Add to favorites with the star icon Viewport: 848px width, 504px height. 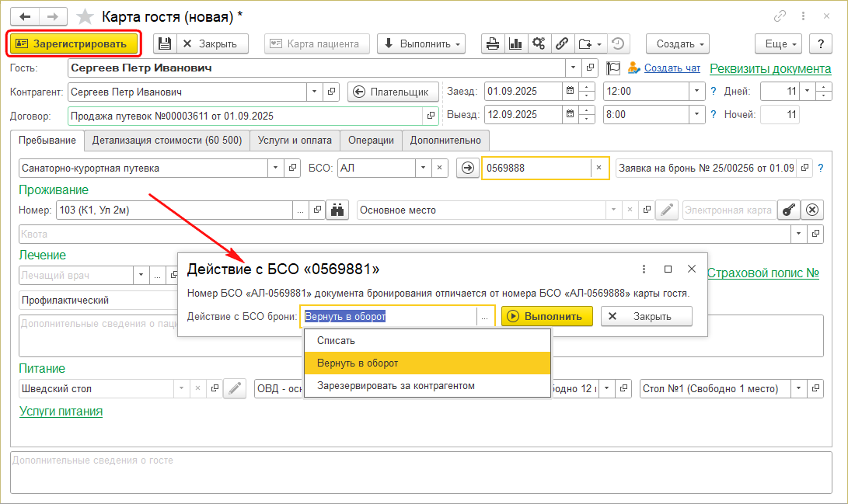(x=86, y=16)
